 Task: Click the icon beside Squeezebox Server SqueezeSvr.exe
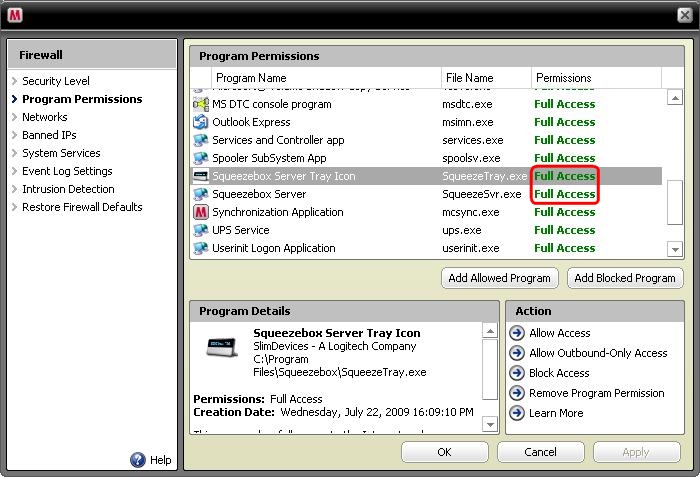point(201,194)
